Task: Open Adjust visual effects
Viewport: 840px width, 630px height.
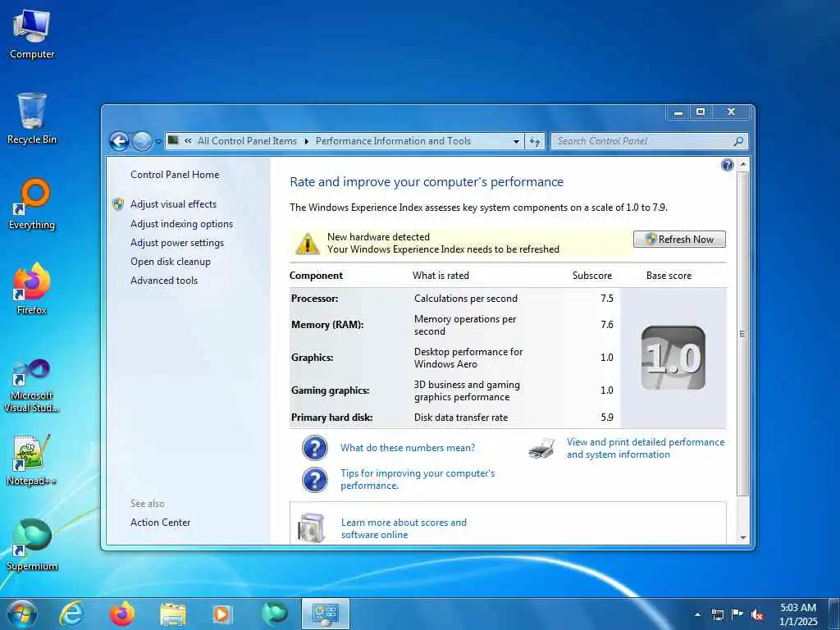Action: (x=173, y=204)
